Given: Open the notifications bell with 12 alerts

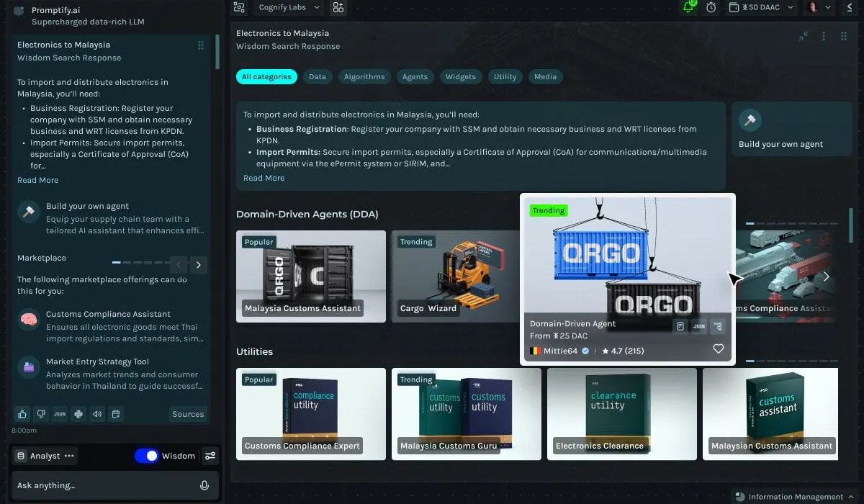Looking at the screenshot, I should pyautogui.click(x=688, y=8).
